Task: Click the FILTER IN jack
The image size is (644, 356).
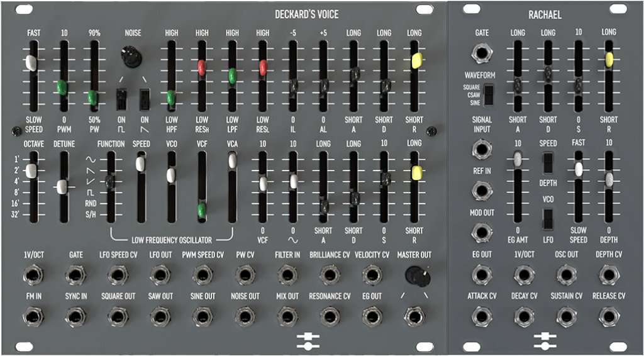Action: tap(287, 275)
